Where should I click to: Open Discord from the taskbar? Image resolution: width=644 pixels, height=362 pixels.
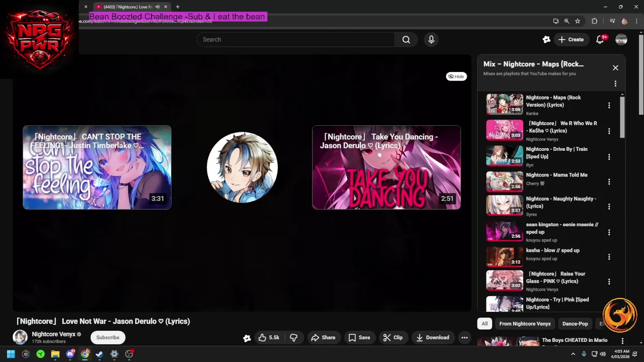[70, 354]
